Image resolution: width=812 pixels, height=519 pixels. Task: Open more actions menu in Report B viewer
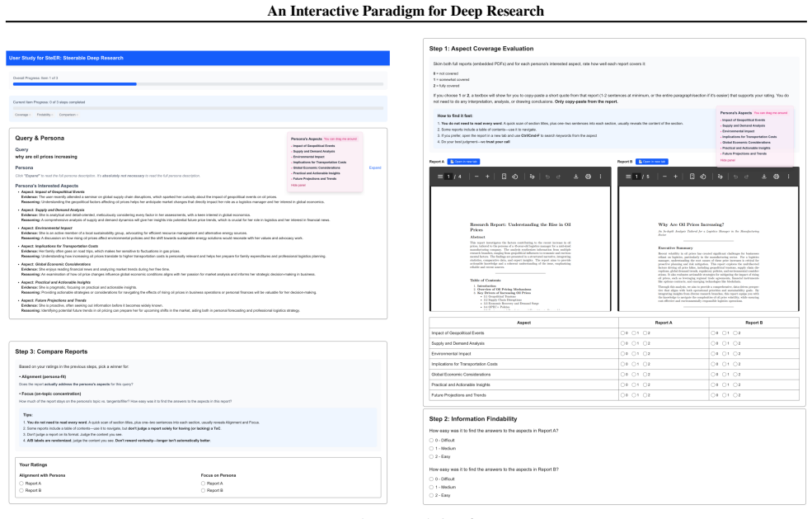[789, 177]
